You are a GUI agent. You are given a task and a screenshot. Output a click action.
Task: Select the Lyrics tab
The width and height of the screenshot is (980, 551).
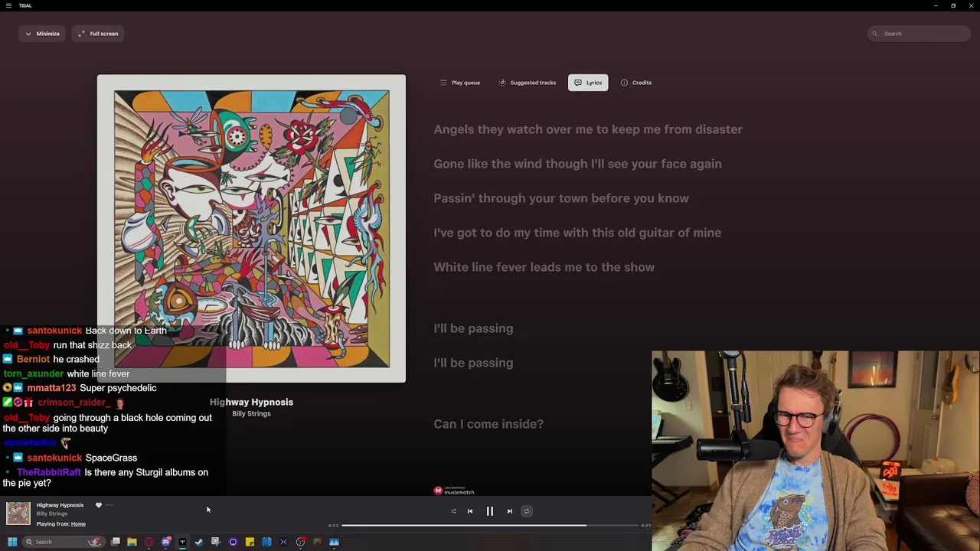pos(588,83)
